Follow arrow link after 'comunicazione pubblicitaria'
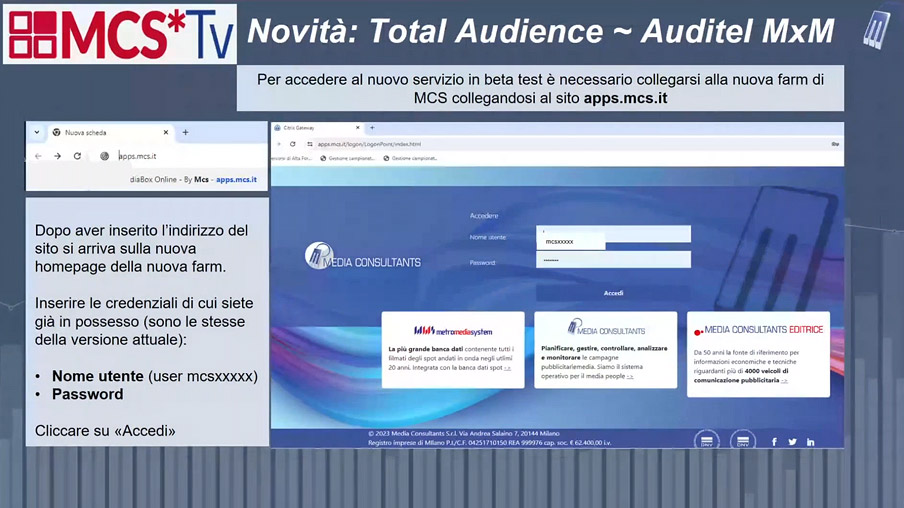Image resolution: width=904 pixels, height=508 pixels. pyautogui.click(x=784, y=381)
